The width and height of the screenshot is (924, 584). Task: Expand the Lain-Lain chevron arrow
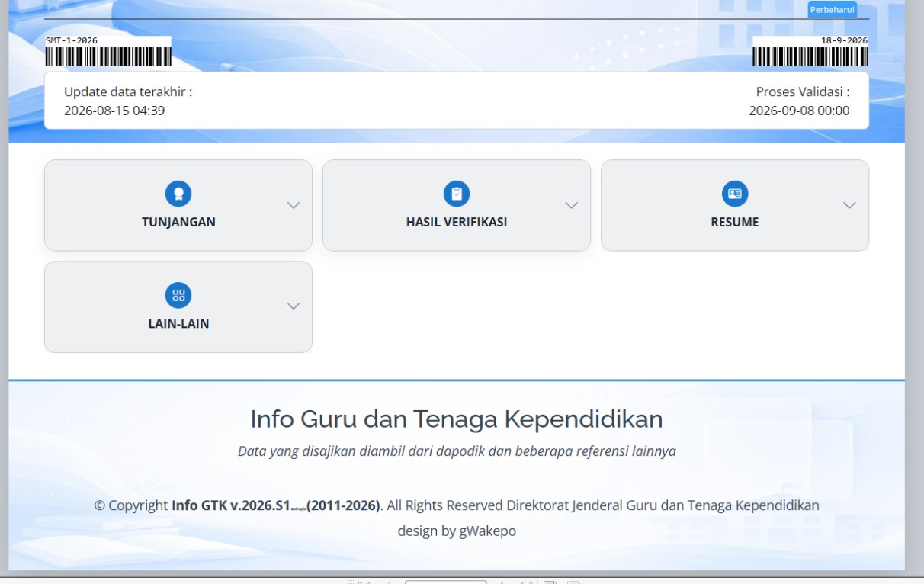coord(294,306)
